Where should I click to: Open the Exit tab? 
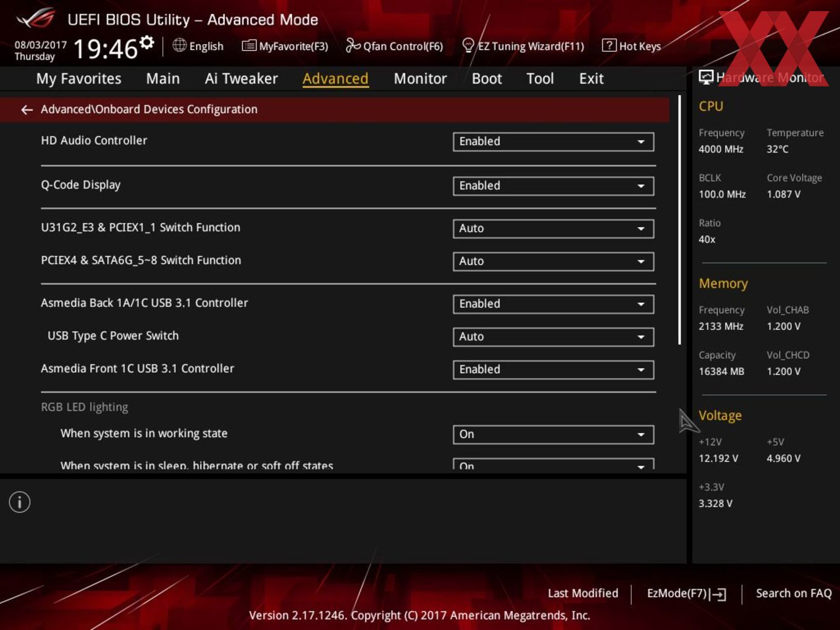(591, 78)
